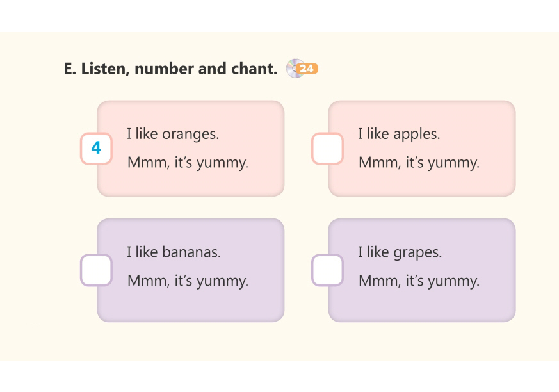Click the "I like bananas." line
This screenshot has height=392, width=559.
pyautogui.click(x=174, y=252)
